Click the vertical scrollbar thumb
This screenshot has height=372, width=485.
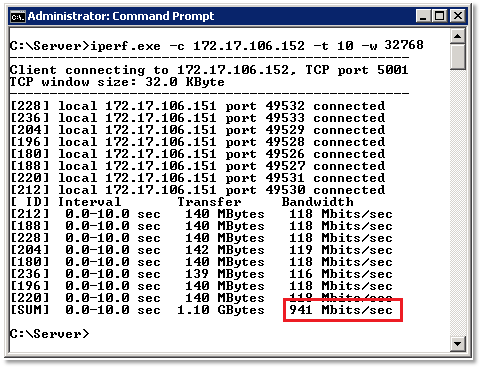(x=457, y=57)
